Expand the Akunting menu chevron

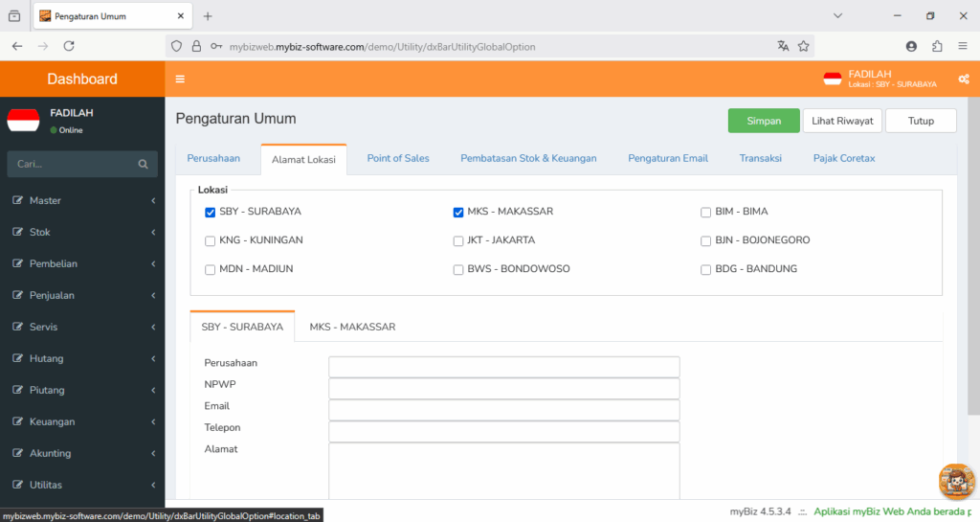tap(153, 453)
